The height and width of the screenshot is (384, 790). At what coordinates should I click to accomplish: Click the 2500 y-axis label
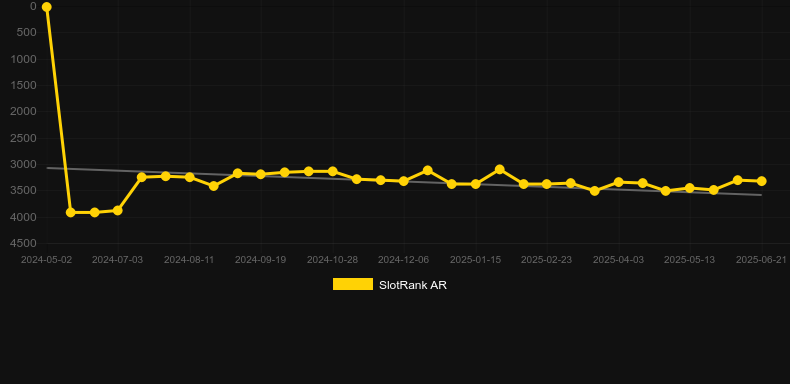click(24, 138)
